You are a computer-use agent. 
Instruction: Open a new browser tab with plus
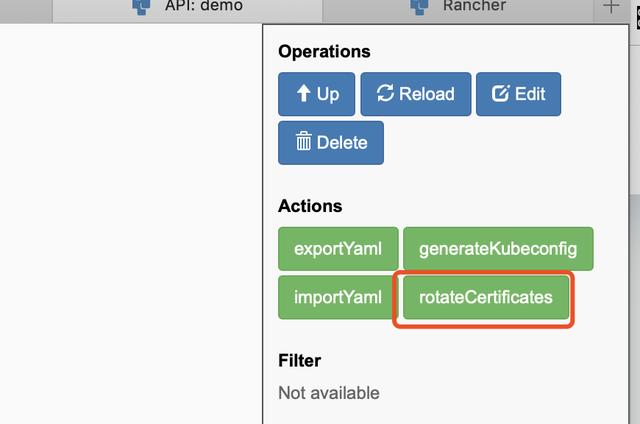(611, 7)
